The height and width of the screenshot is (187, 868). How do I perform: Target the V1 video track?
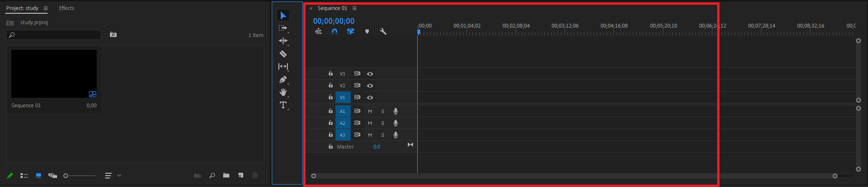coord(343,97)
